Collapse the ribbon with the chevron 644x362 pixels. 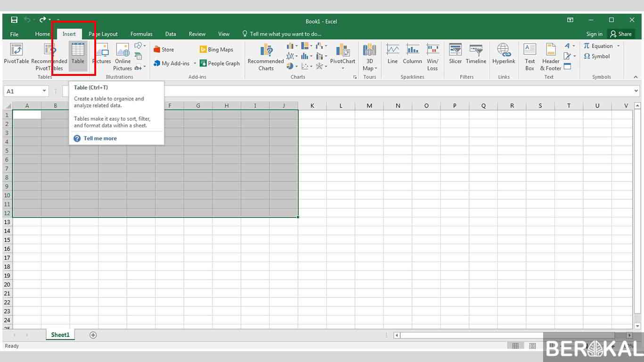coord(636,77)
